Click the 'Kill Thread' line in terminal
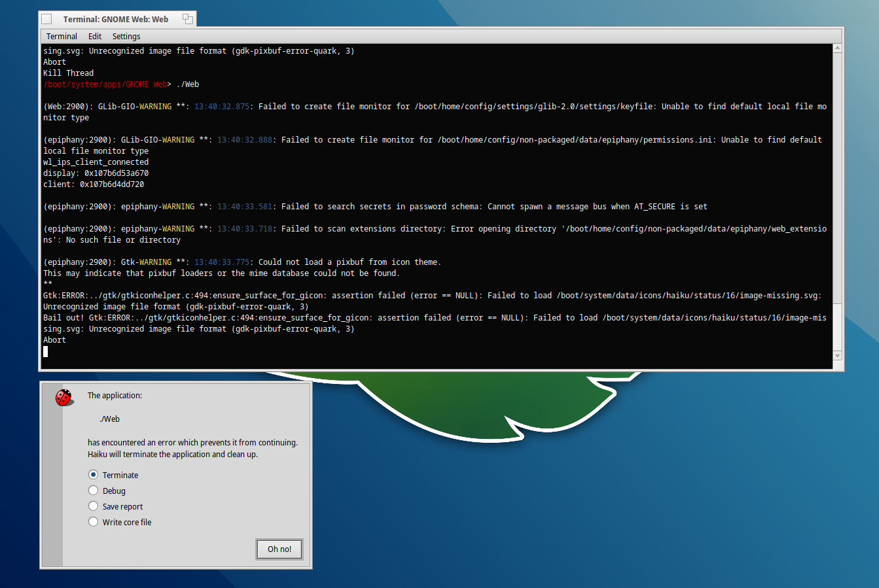Viewport: 879px width, 588px height. [68, 73]
